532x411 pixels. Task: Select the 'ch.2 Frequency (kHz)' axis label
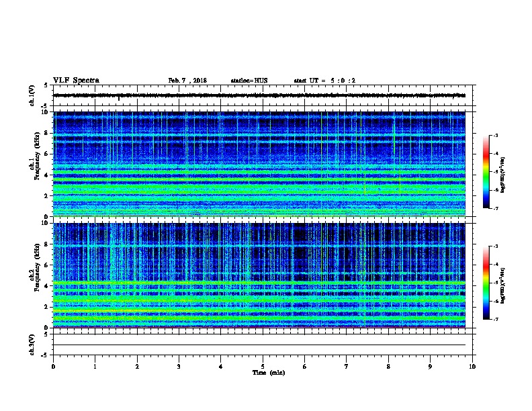[x=34, y=267]
